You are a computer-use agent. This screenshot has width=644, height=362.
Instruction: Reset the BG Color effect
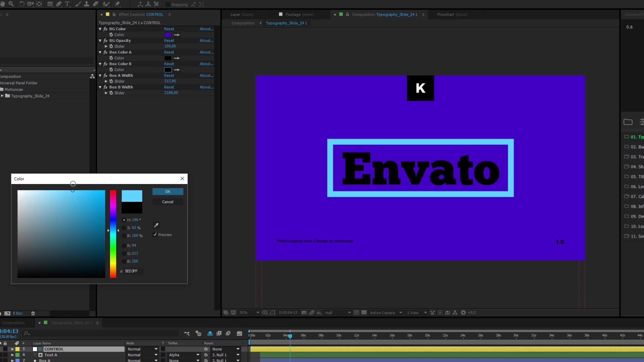[x=169, y=29]
